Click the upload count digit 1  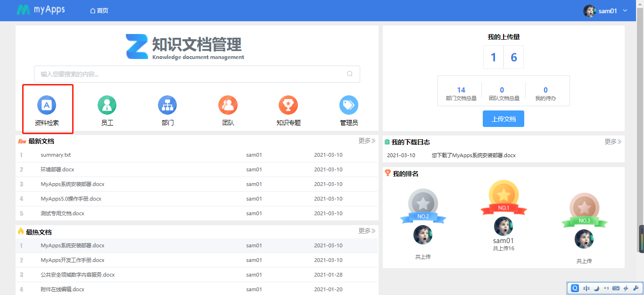494,58
